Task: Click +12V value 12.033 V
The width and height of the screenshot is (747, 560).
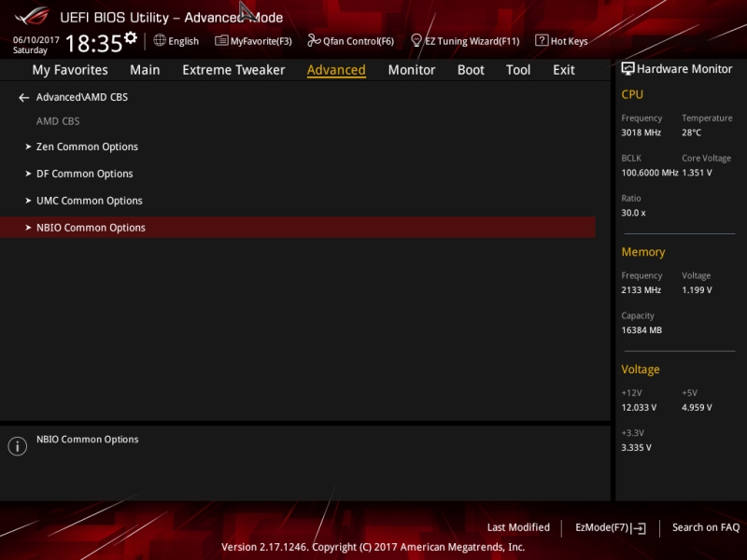Action: coord(639,408)
